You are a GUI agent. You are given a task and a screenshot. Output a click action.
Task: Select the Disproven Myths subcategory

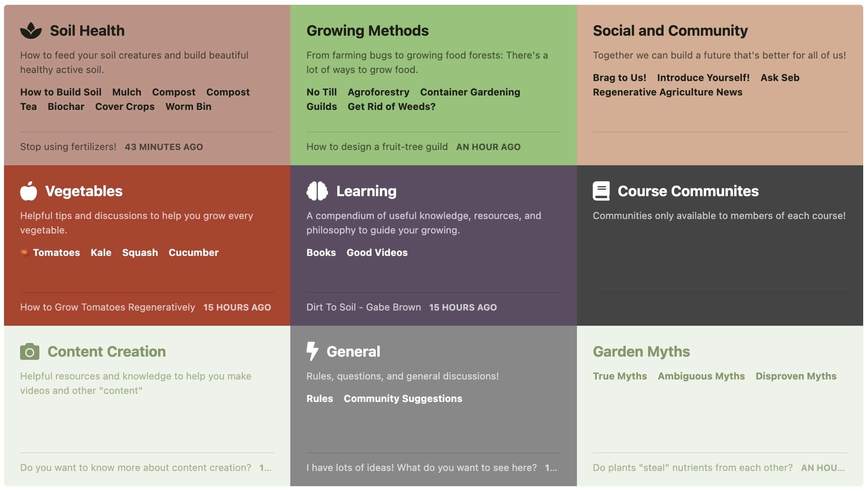point(796,376)
